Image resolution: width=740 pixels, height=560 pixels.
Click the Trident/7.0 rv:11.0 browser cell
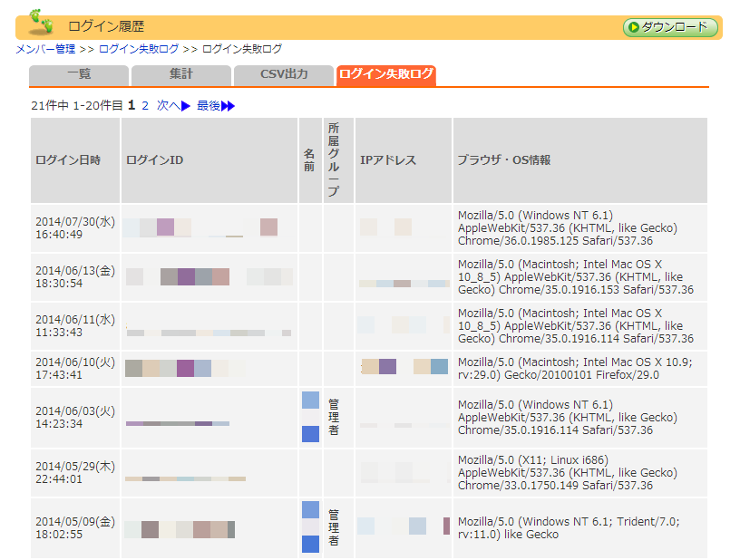(x=580, y=528)
